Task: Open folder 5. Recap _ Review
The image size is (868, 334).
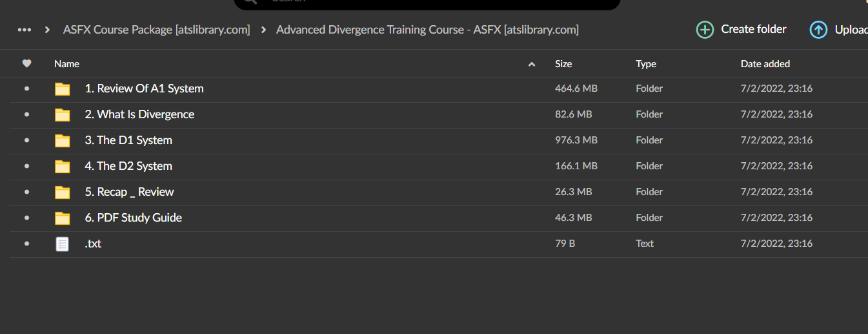Action: click(129, 192)
